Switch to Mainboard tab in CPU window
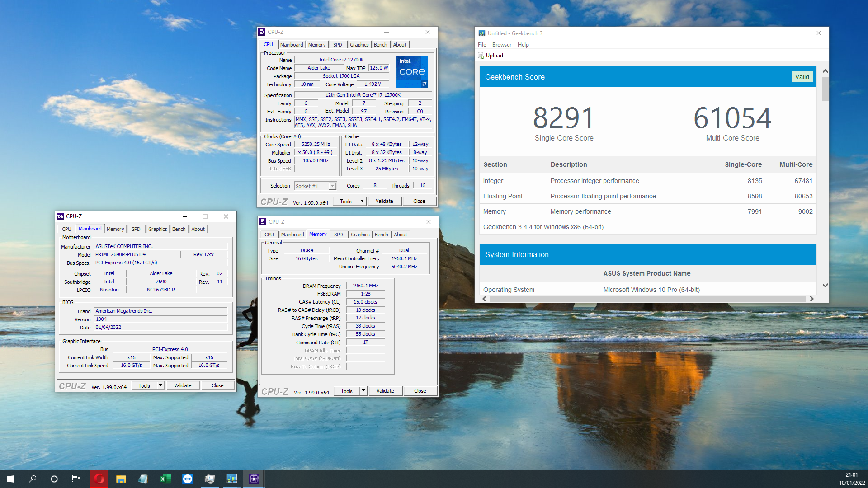 292,45
